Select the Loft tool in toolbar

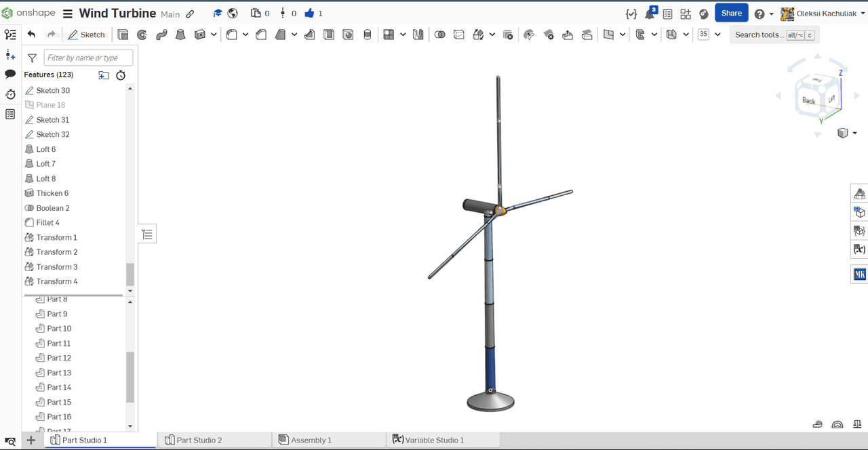point(180,35)
